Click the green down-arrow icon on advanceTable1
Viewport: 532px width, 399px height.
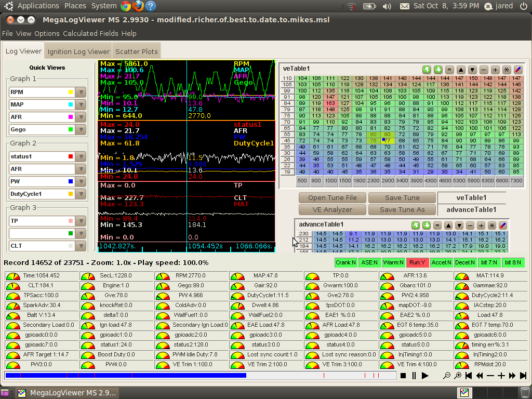pyautogui.click(x=427, y=225)
